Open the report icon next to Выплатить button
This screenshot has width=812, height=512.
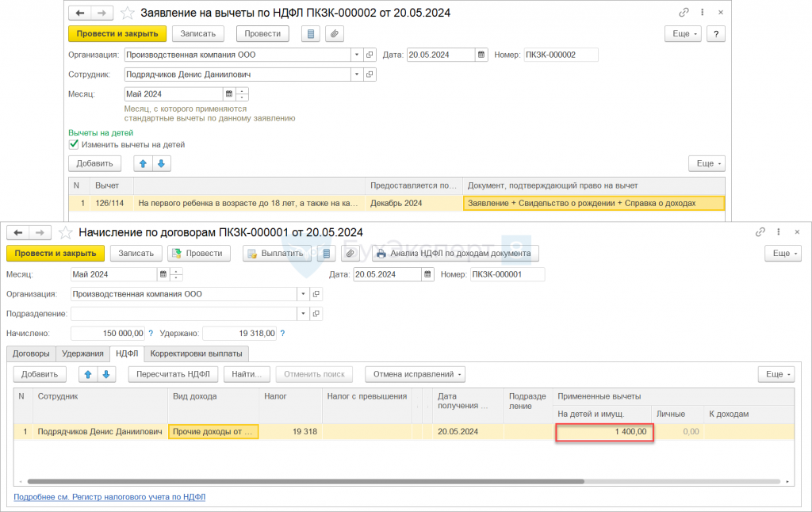pos(326,254)
